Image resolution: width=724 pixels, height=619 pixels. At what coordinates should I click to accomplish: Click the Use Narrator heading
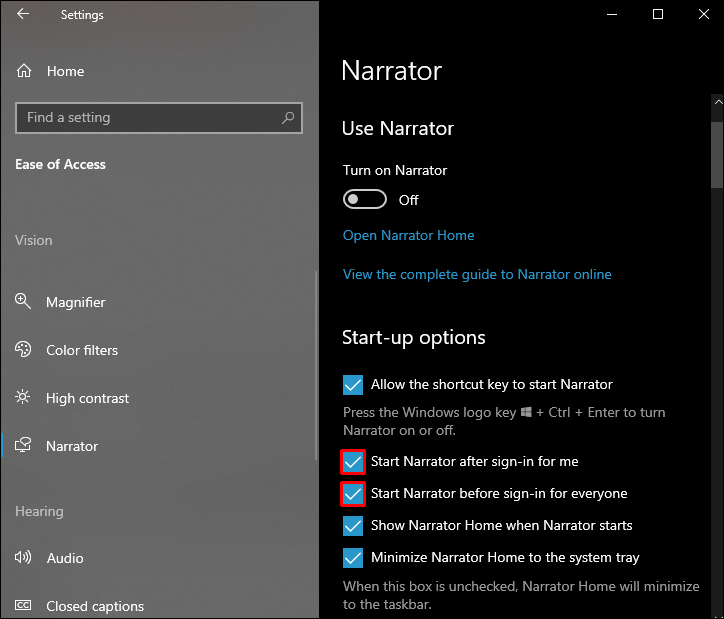click(x=398, y=128)
